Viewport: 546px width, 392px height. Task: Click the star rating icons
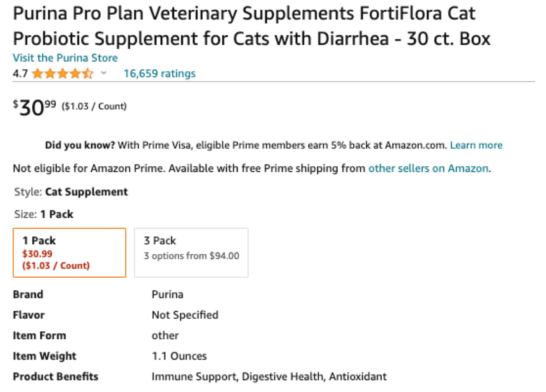coord(62,74)
